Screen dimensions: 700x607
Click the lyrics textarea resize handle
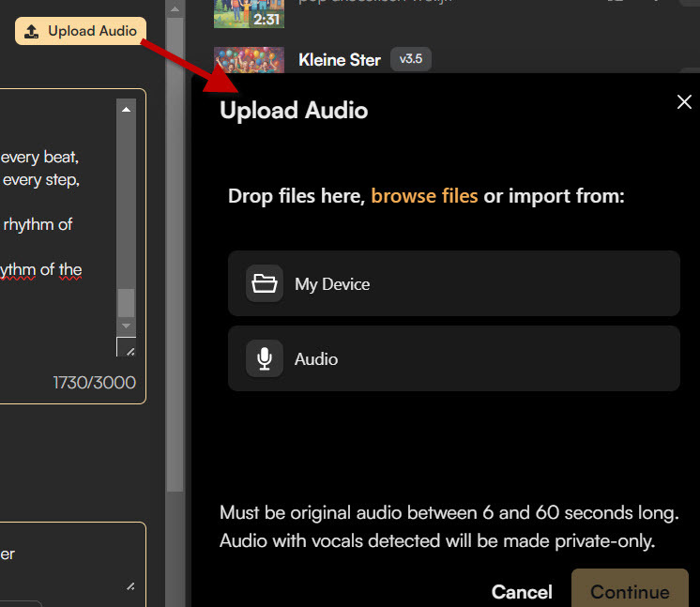coord(128,349)
